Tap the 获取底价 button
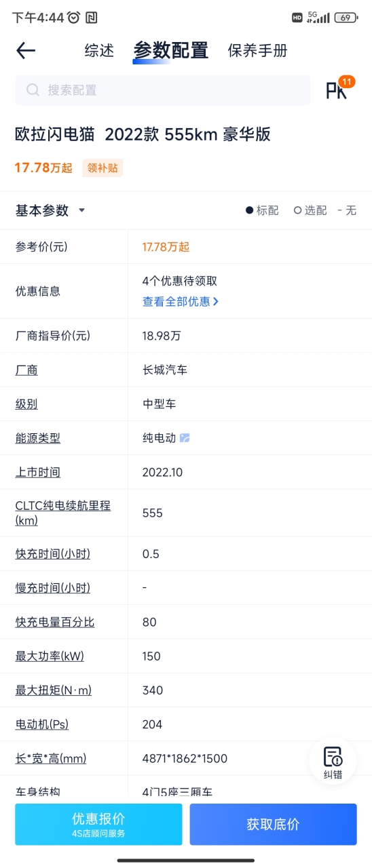372x868 pixels. (x=273, y=824)
